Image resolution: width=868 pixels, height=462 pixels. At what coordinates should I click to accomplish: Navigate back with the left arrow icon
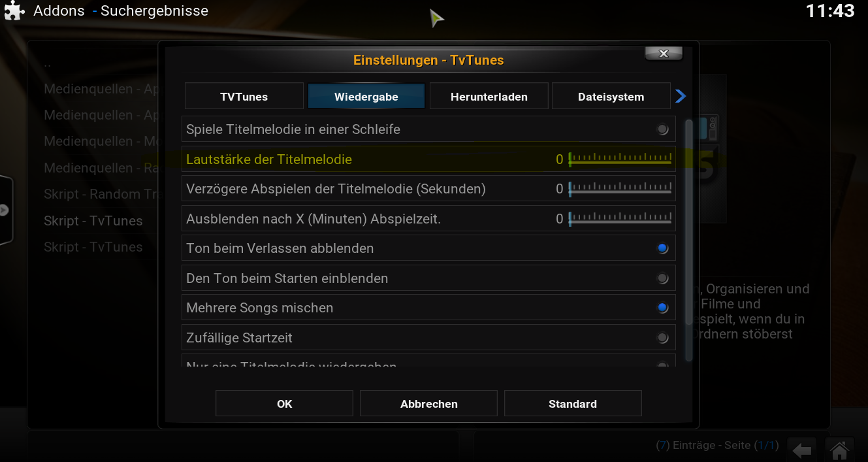click(802, 450)
